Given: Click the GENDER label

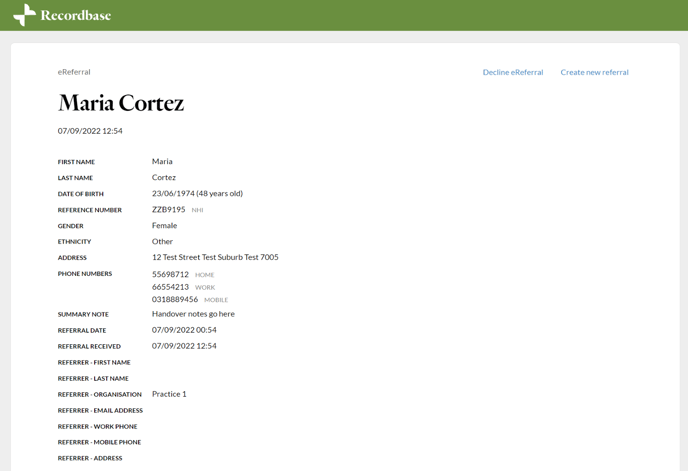Looking at the screenshot, I should tap(70, 226).
